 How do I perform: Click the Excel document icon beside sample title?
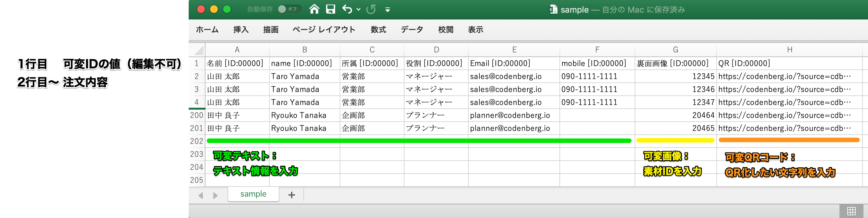[x=553, y=9]
